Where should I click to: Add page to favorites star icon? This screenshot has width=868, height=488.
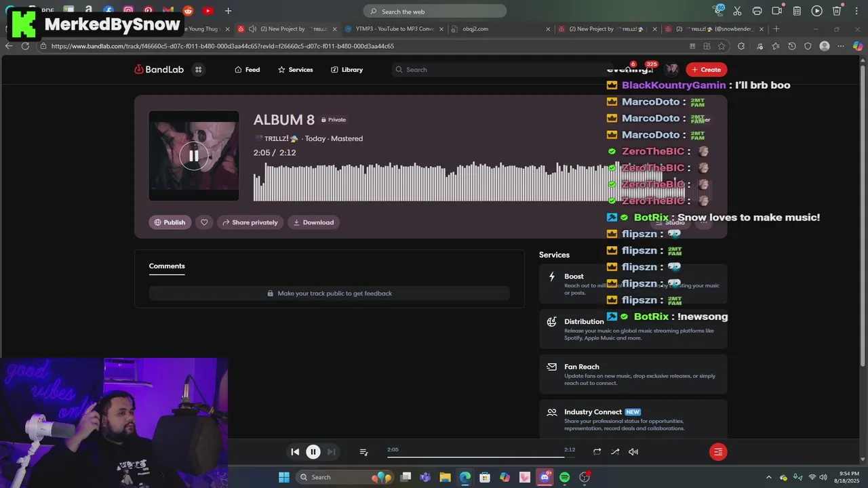(722, 46)
